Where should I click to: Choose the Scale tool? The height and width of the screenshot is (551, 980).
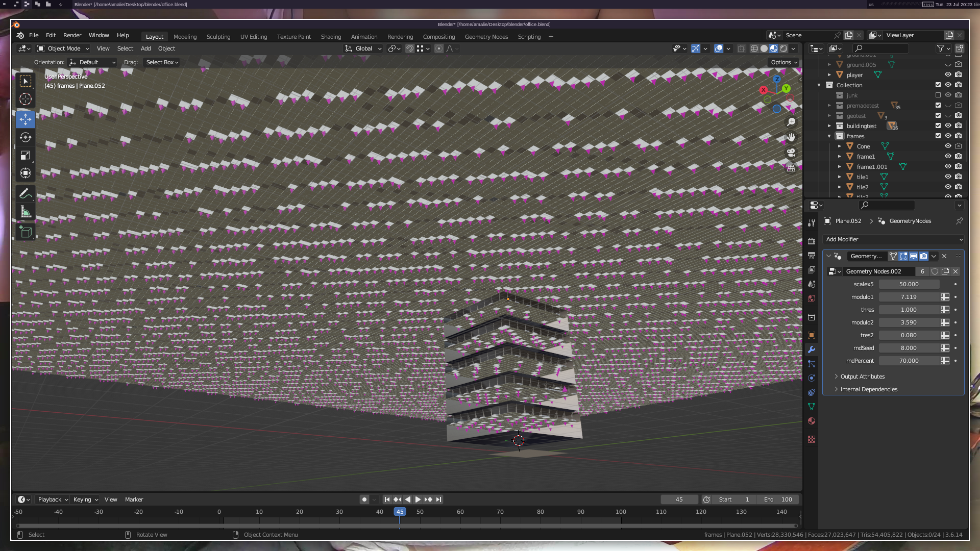pyautogui.click(x=26, y=156)
